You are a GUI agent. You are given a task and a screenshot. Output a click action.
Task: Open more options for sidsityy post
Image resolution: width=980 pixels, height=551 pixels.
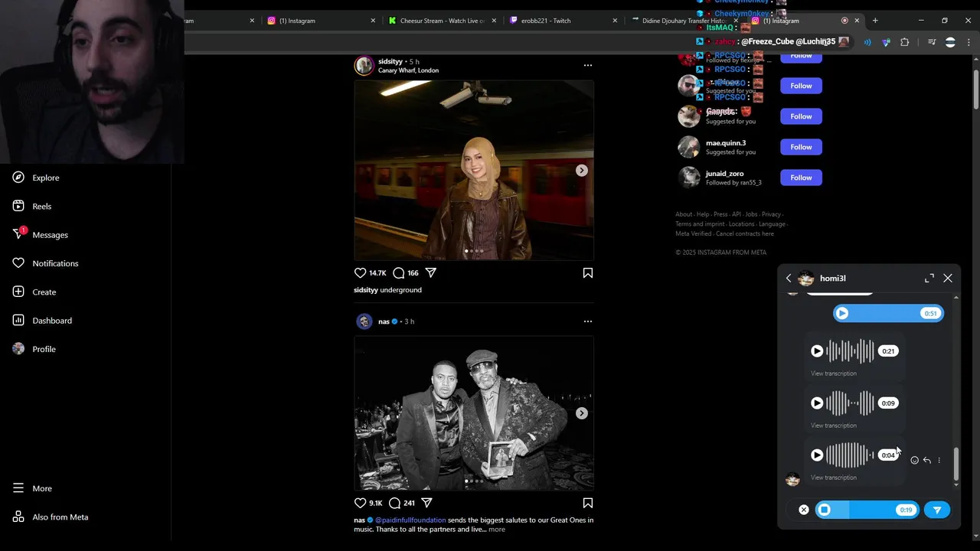(588, 65)
